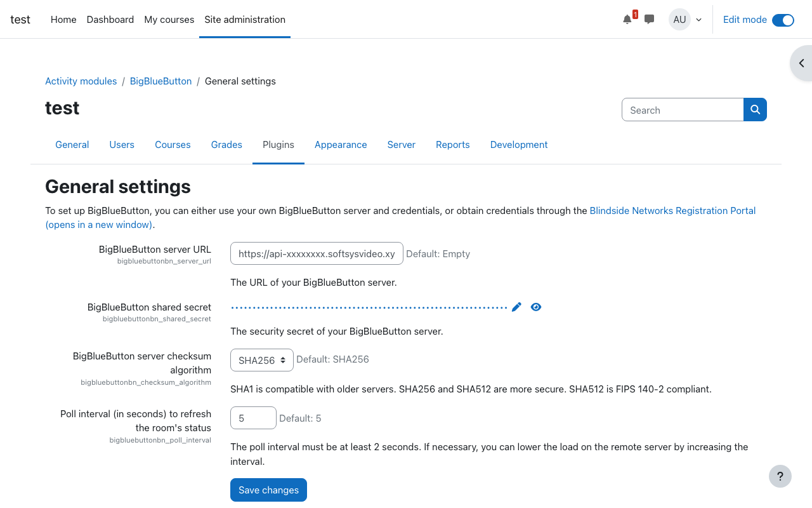The image size is (812, 508).
Task: Click the General settings breadcrumb text
Action: click(x=240, y=81)
